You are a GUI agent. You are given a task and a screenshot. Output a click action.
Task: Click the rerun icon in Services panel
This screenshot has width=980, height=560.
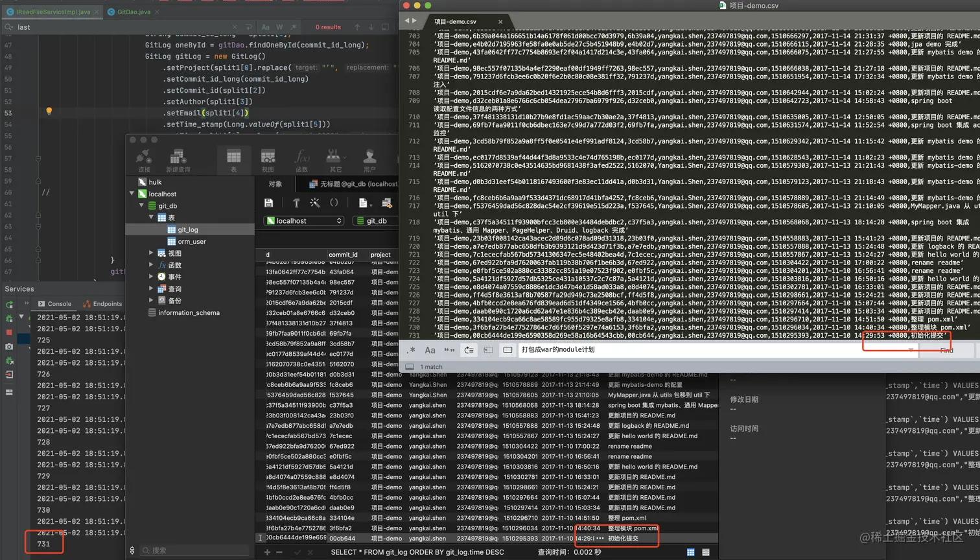point(9,304)
